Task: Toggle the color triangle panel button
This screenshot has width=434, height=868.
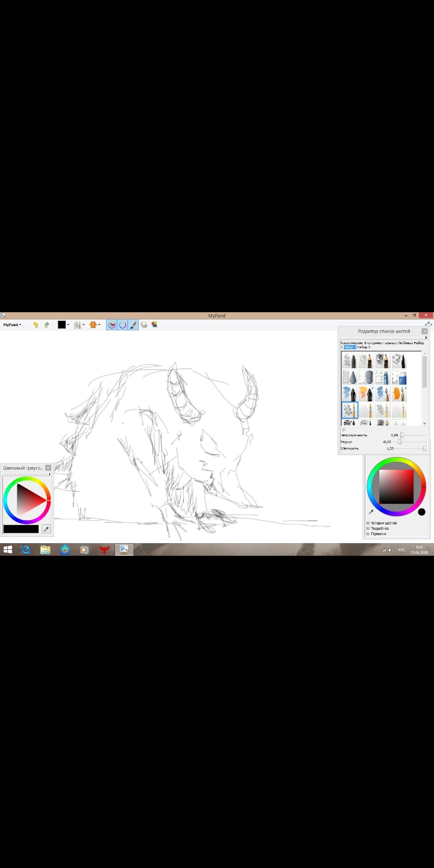Action: [112, 325]
